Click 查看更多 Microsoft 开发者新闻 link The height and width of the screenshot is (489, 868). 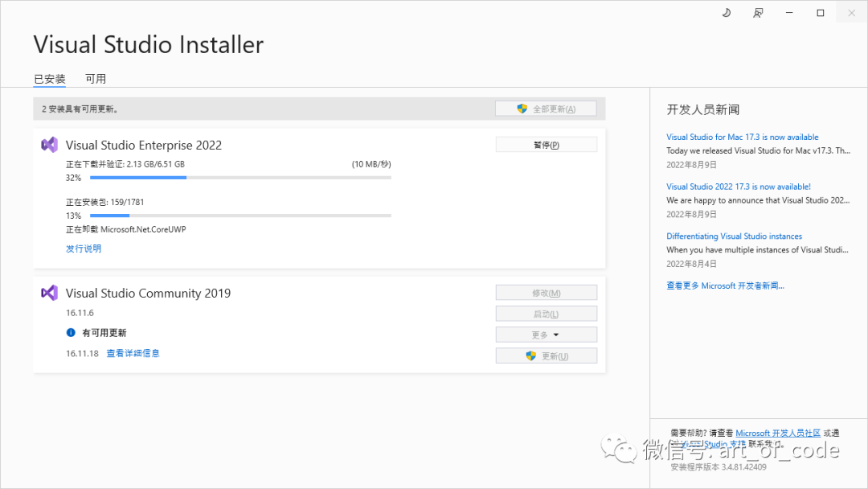(725, 286)
